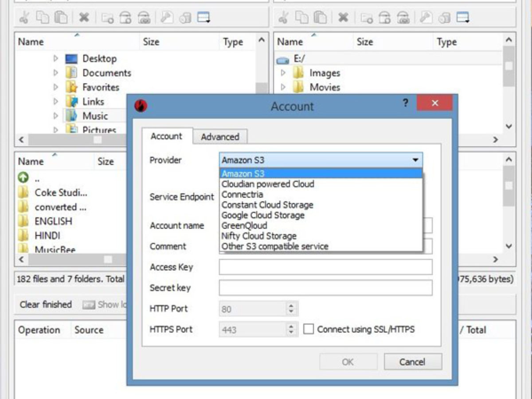The width and height of the screenshot is (532, 399).
Task: Expand the Desktop tree node arrow
Action: coord(56,59)
